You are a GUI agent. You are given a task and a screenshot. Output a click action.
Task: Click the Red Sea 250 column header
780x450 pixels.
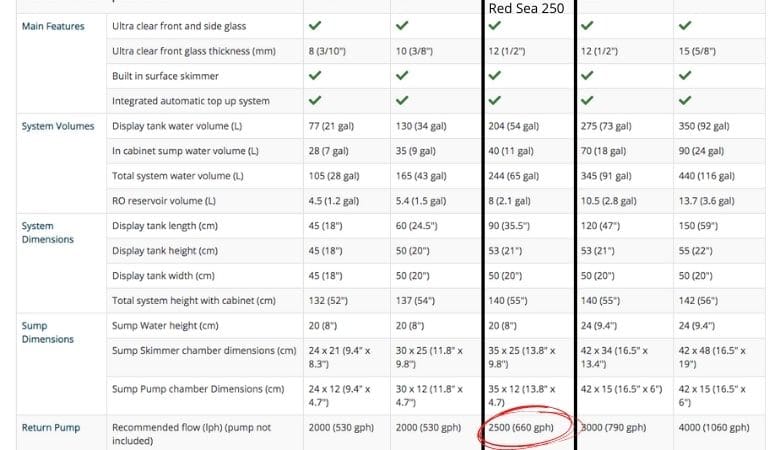click(x=526, y=8)
